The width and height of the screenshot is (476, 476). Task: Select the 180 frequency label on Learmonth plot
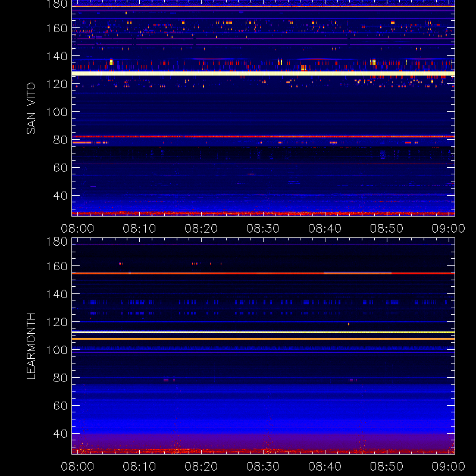(x=57, y=242)
